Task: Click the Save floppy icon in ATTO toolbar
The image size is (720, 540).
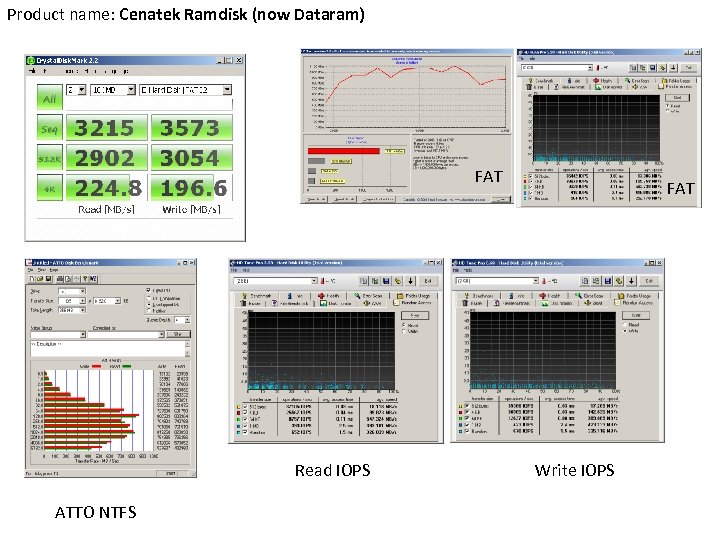Action: click(x=48, y=279)
